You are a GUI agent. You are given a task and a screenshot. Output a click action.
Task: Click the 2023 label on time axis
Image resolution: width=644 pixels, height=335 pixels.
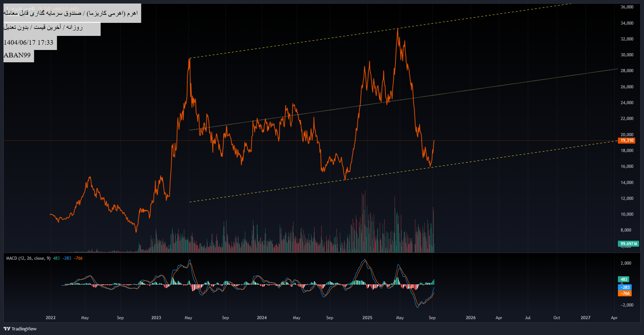[156, 318]
